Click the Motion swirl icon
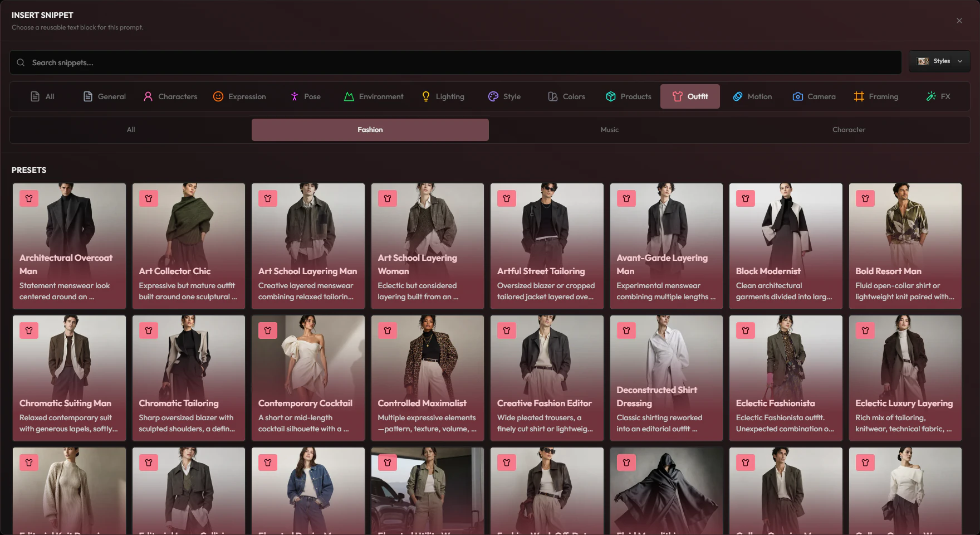The width and height of the screenshot is (980, 535). [738, 96]
